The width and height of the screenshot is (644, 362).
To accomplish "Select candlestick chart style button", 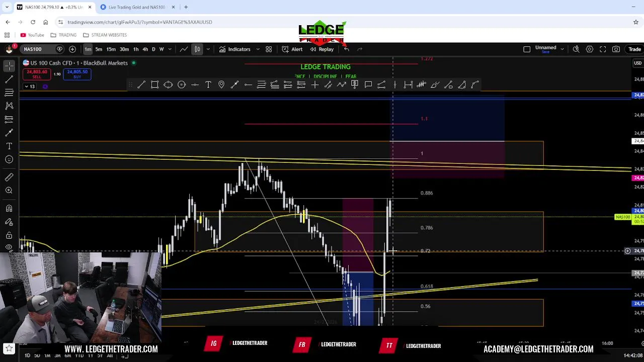I will (197, 49).
